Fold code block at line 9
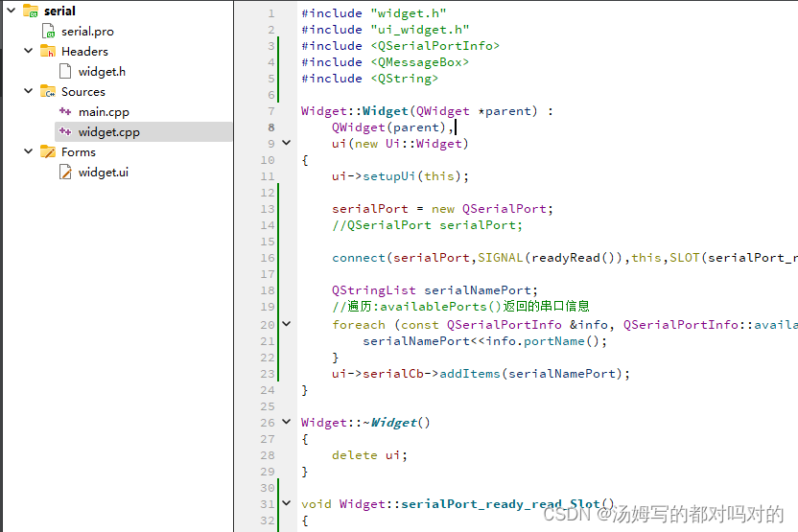 (x=287, y=143)
